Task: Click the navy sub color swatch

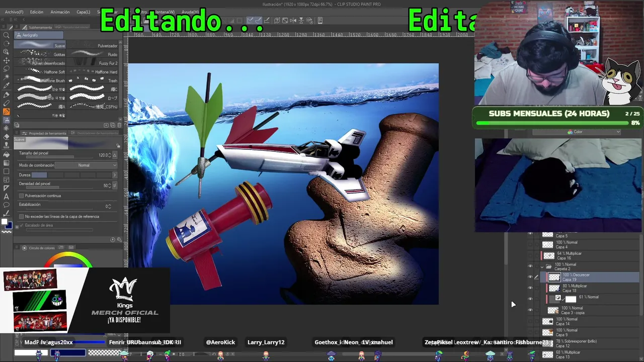Action: [9, 225]
